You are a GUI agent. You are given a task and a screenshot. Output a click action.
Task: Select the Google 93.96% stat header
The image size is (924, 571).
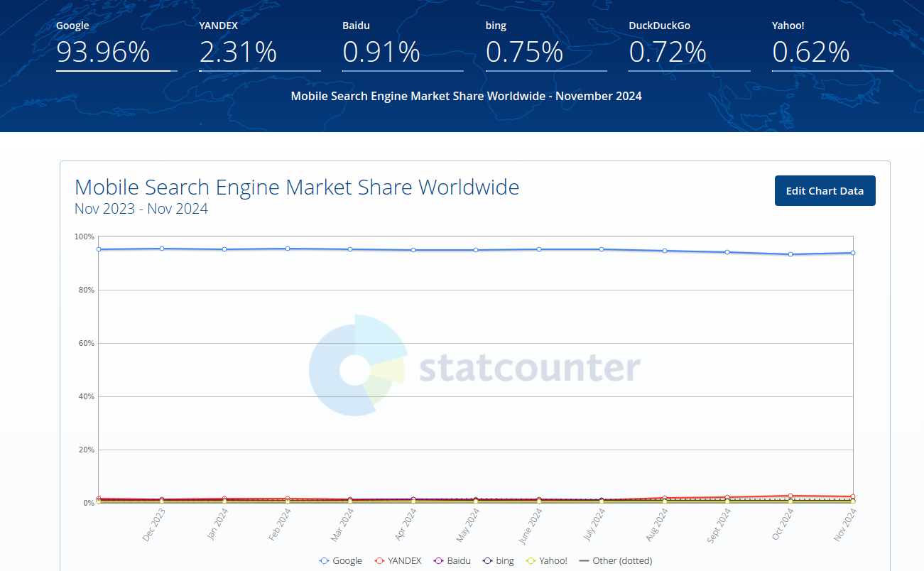(117, 45)
